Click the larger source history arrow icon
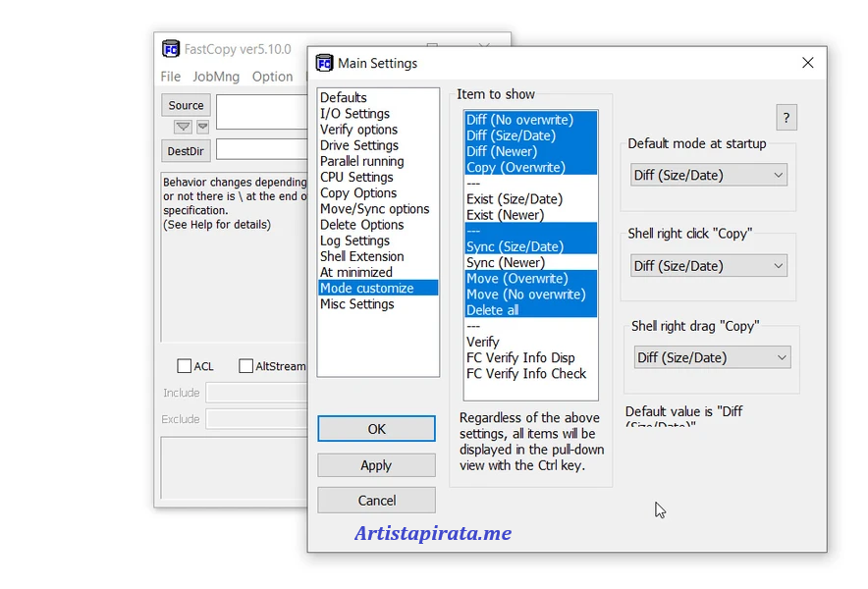This screenshot has height=589, width=868. [183, 126]
